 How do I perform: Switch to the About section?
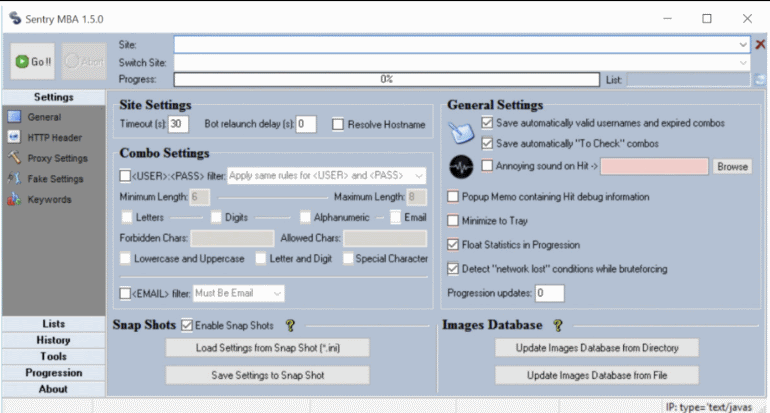[x=54, y=388]
